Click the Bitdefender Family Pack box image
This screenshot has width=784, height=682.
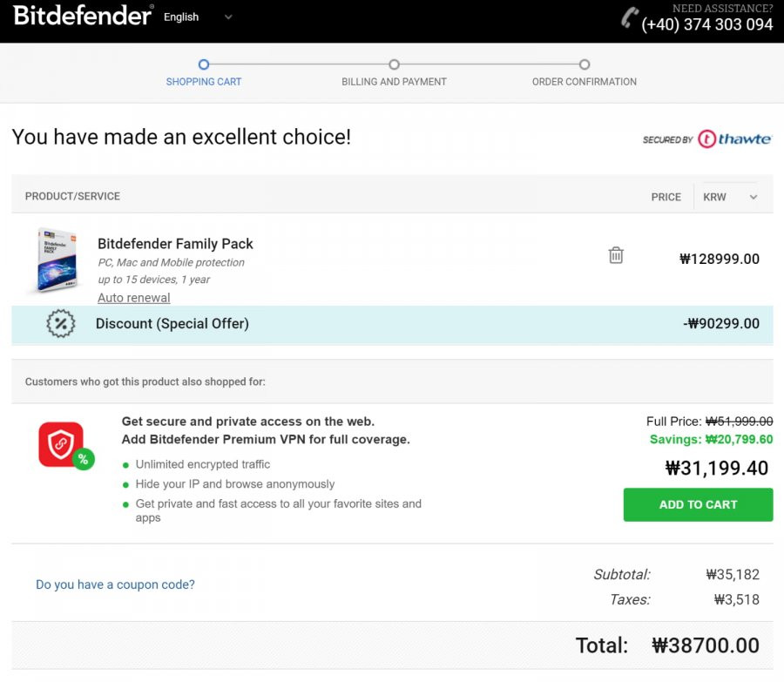point(57,260)
